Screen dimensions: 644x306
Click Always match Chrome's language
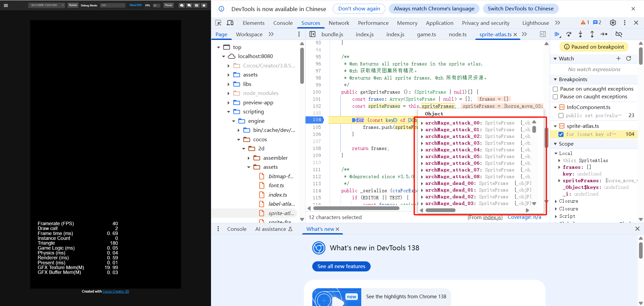(434, 9)
